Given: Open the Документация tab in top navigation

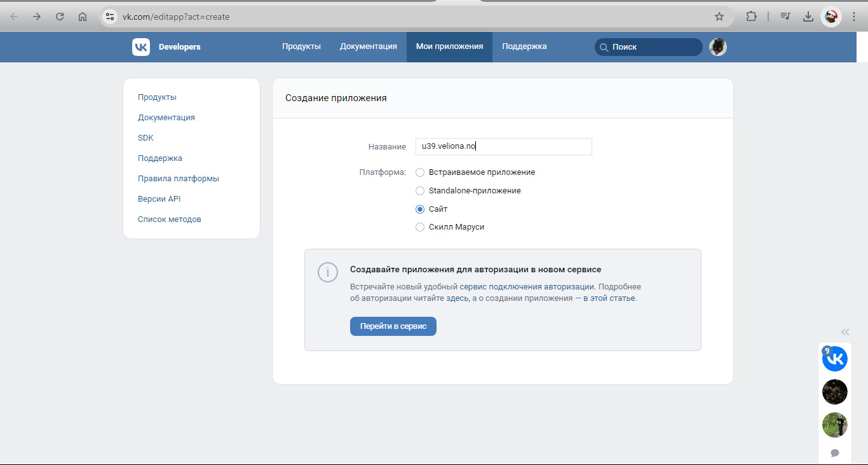Looking at the screenshot, I should pyautogui.click(x=368, y=46).
